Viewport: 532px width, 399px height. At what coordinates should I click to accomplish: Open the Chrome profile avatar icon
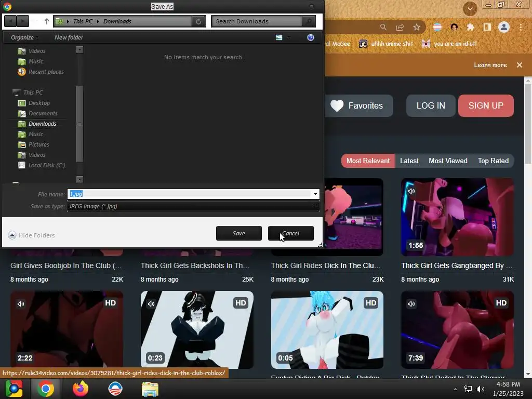coord(504,27)
